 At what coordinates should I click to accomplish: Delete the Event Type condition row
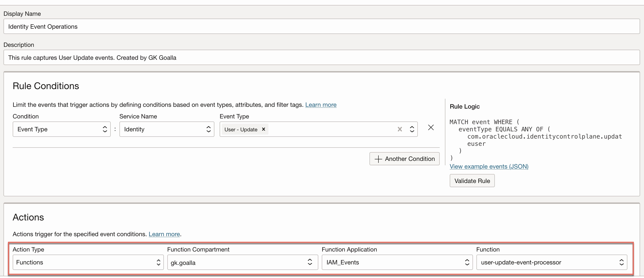pyautogui.click(x=431, y=128)
